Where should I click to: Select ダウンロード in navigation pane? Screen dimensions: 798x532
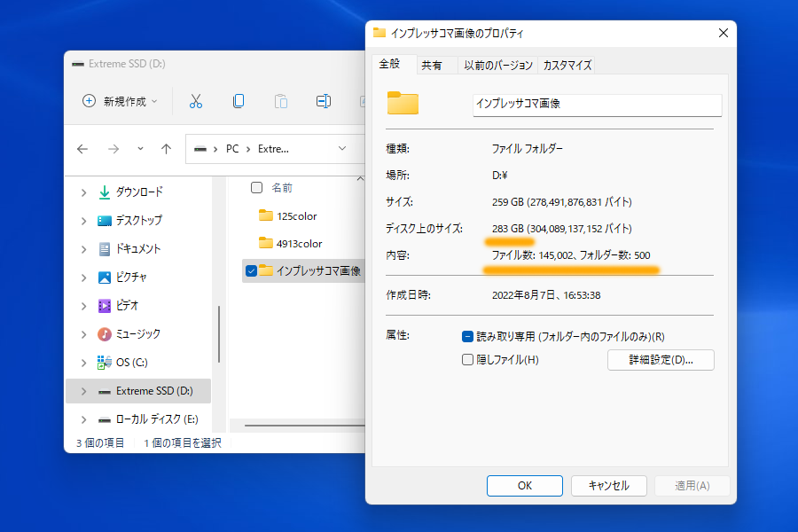tap(139, 192)
